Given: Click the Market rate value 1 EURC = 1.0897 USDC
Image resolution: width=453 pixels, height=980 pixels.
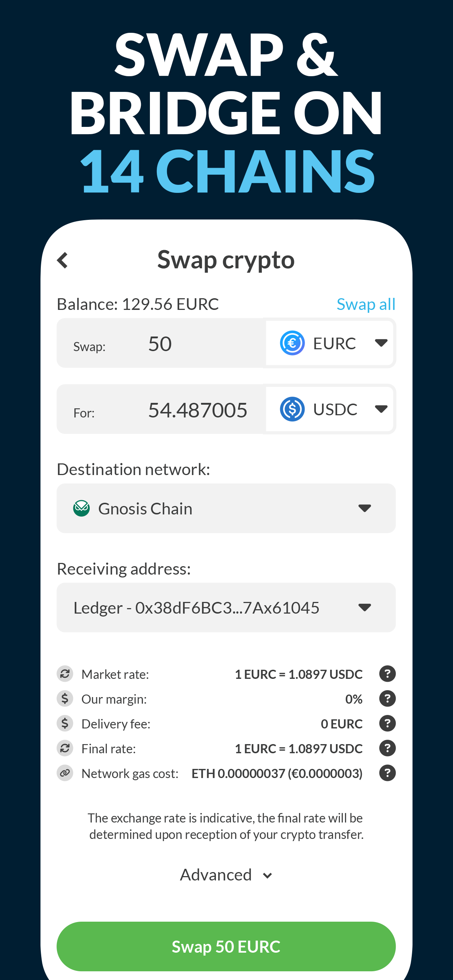Looking at the screenshot, I should coord(298,674).
